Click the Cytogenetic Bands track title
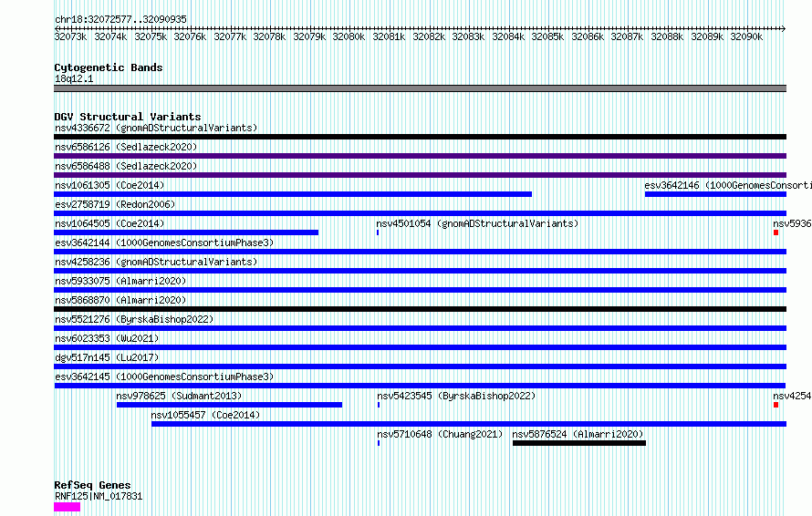 click(x=109, y=67)
